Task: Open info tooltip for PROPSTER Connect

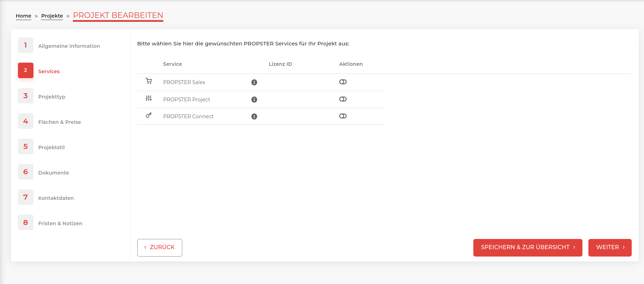Action: pos(254,116)
